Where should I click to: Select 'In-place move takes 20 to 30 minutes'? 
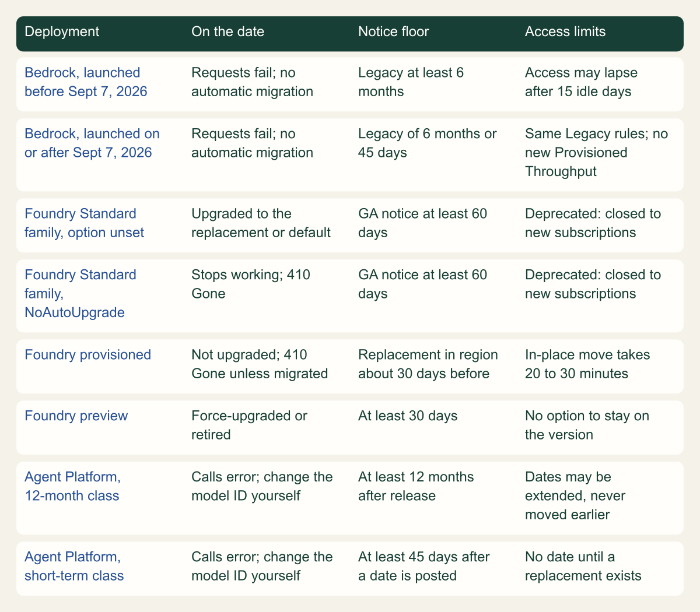(587, 364)
